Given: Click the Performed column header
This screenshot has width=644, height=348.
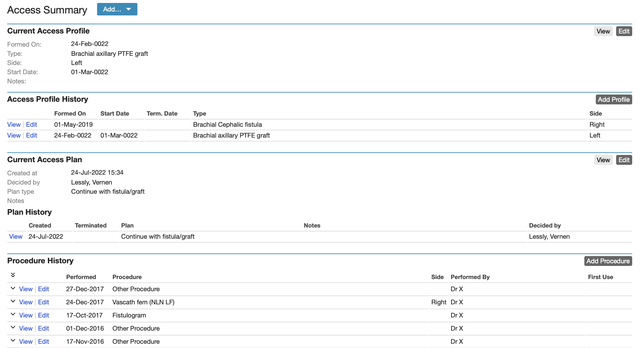Looking at the screenshot, I should click(81, 277).
